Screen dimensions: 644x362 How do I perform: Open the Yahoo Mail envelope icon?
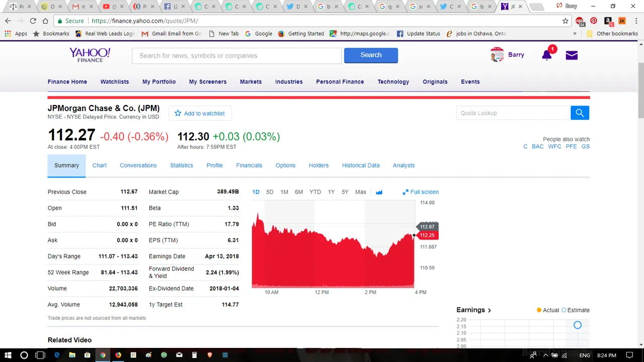[x=572, y=55]
